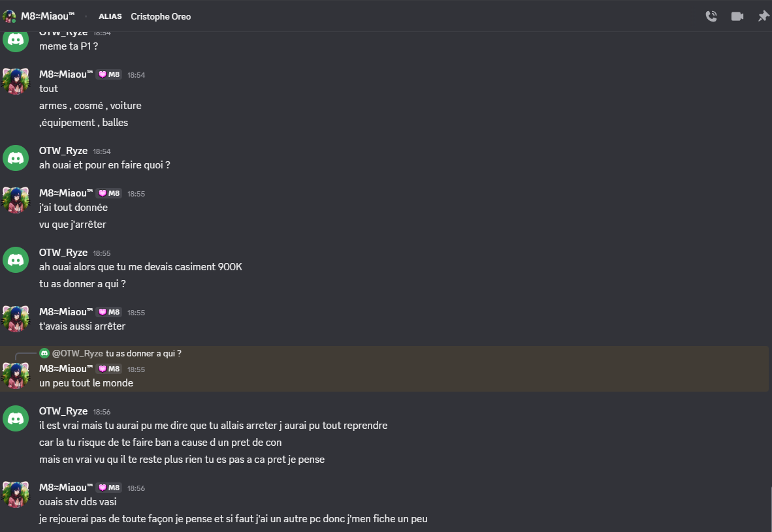Image resolution: width=772 pixels, height=532 pixels.
Task: Click OTW_Ryze username at 18:56
Action: 63,411
